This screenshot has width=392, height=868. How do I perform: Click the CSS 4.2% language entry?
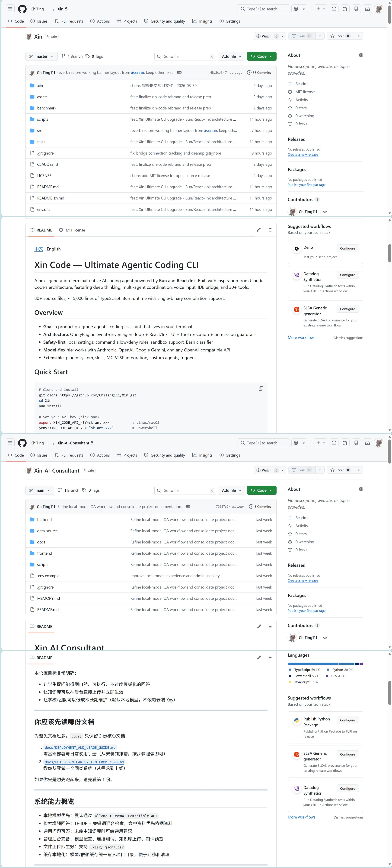click(x=335, y=676)
